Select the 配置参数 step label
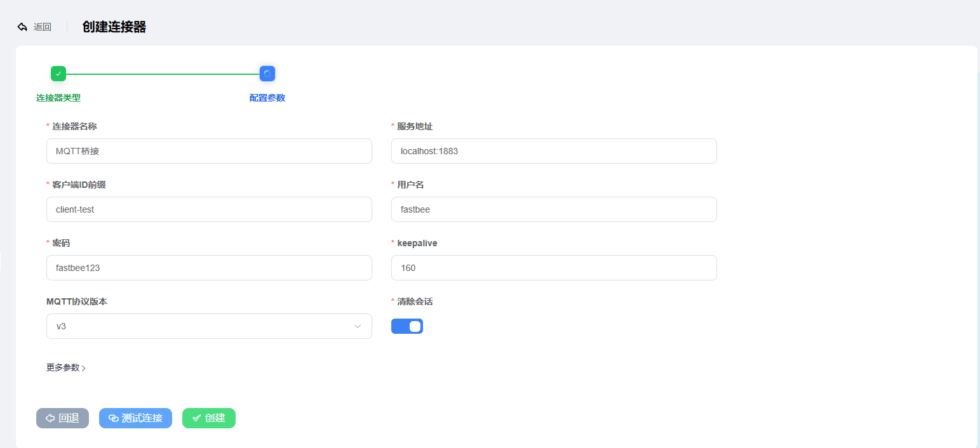 click(267, 98)
